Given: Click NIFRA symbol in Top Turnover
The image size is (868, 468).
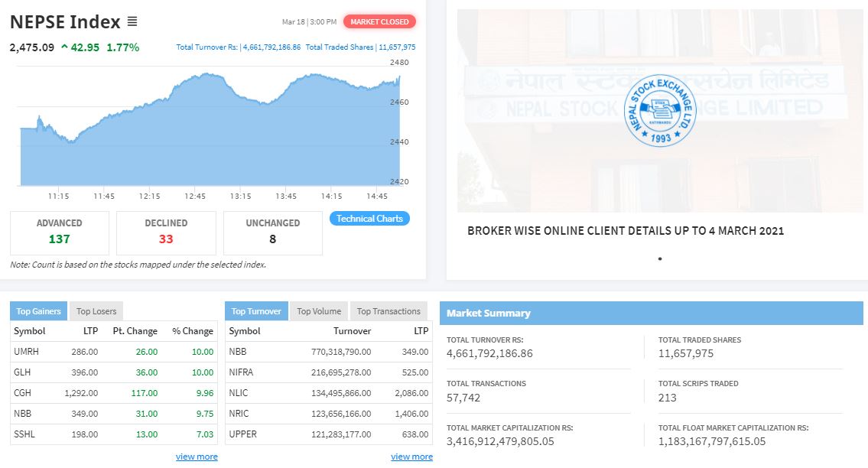Looking at the screenshot, I should [x=242, y=372].
